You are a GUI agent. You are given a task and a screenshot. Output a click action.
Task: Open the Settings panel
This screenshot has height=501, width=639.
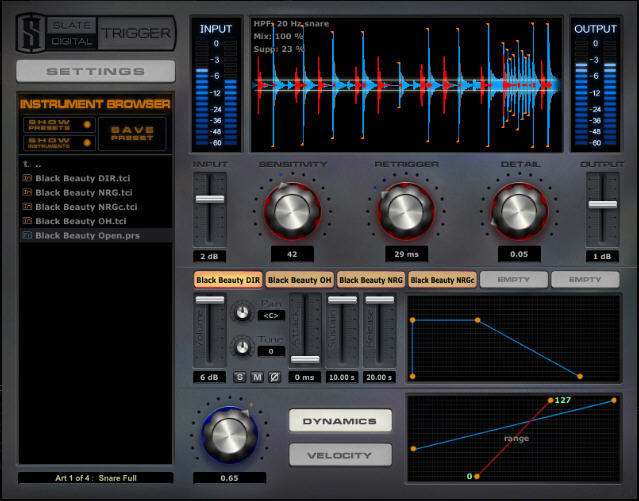pyautogui.click(x=96, y=71)
